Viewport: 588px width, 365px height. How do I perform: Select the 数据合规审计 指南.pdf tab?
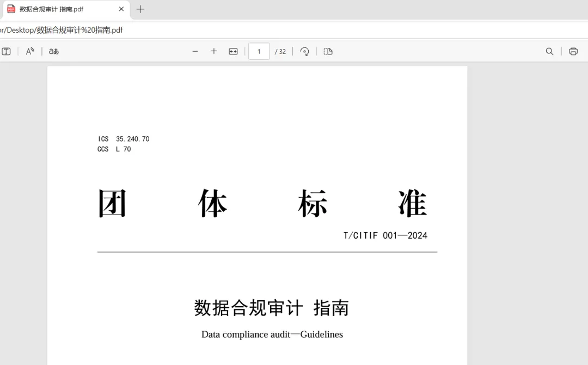pyautogui.click(x=66, y=9)
